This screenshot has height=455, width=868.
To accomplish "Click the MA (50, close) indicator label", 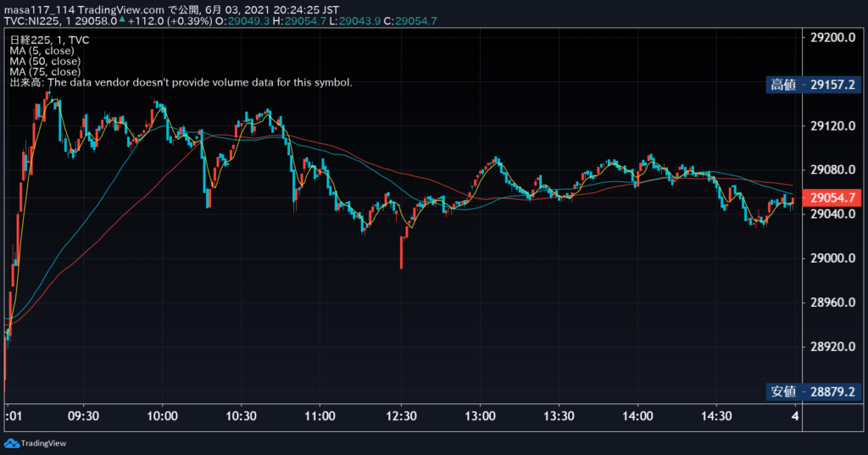I will (45, 61).
